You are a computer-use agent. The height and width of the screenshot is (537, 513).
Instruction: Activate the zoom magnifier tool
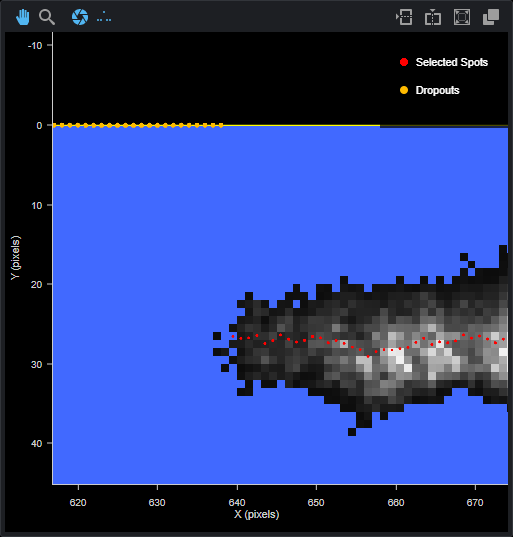pos(47,17)
